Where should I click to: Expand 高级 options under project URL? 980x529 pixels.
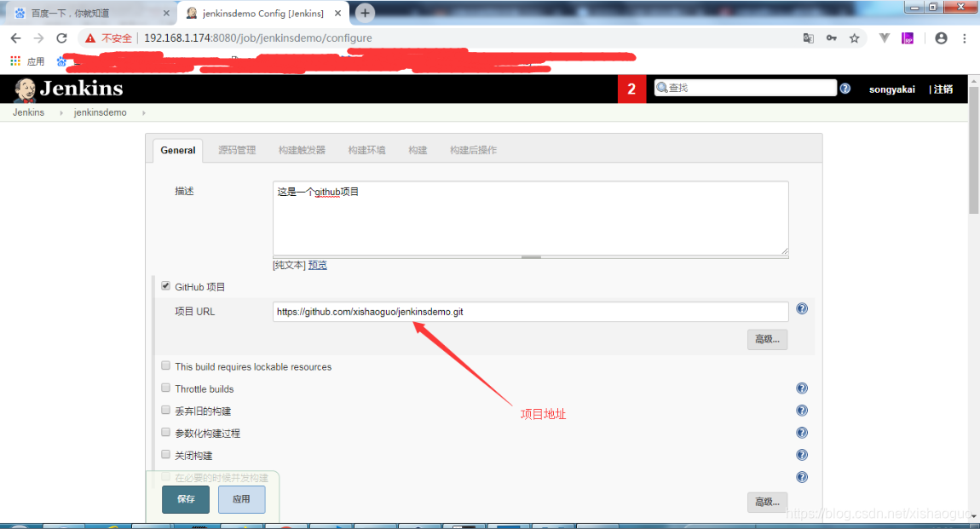(768, 339)
